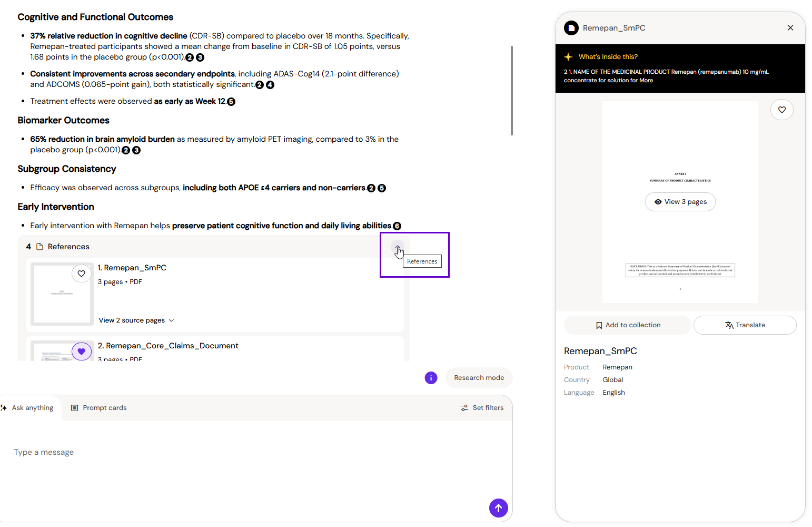
Task: Select the Language value English
Action: pos(613,393)
